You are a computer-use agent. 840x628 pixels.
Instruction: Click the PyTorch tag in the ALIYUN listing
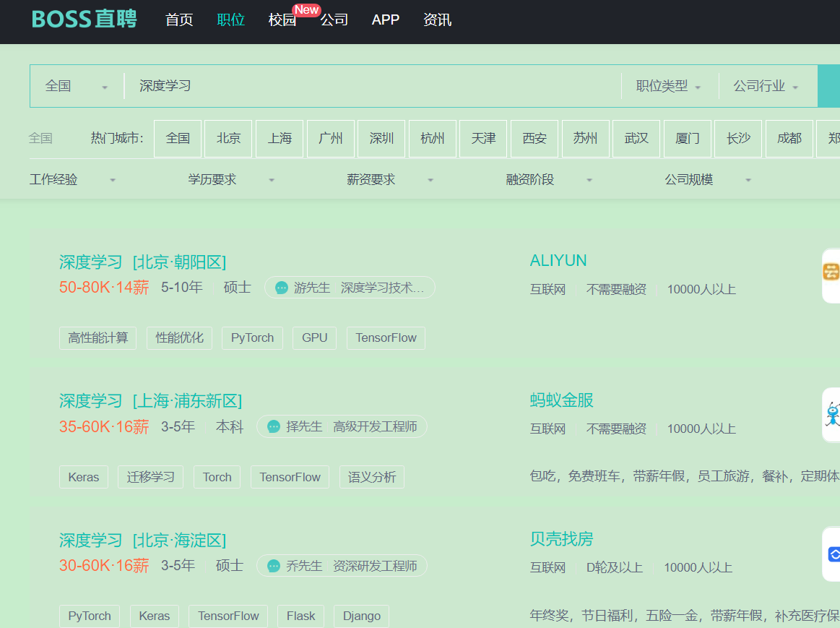[x=252, y=338]
